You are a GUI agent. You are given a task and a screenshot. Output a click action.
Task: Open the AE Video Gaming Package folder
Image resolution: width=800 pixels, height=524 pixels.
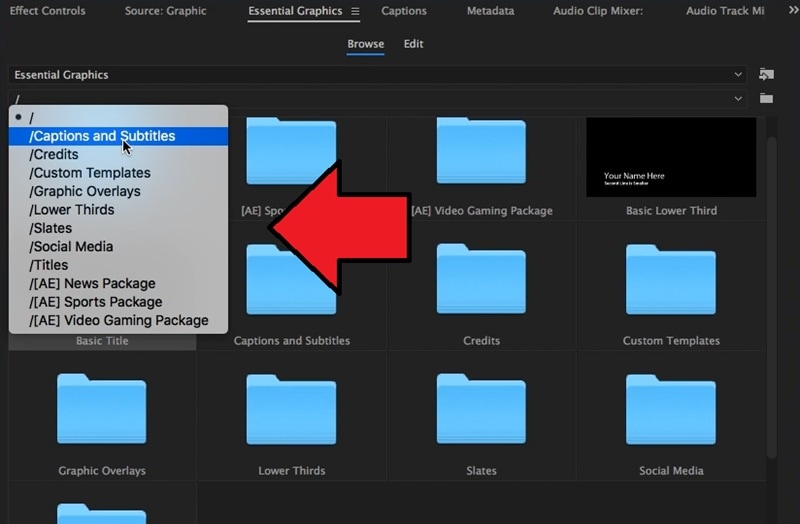(x=481, y=151)
